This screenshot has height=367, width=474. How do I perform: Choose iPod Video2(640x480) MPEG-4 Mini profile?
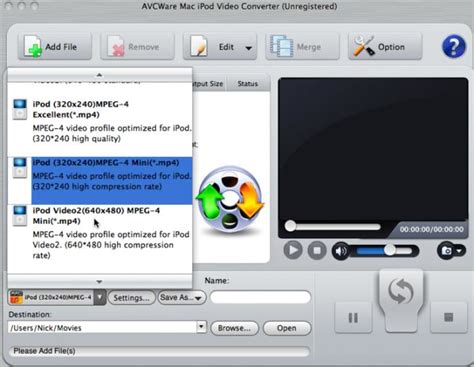click(x=100, y=234)
